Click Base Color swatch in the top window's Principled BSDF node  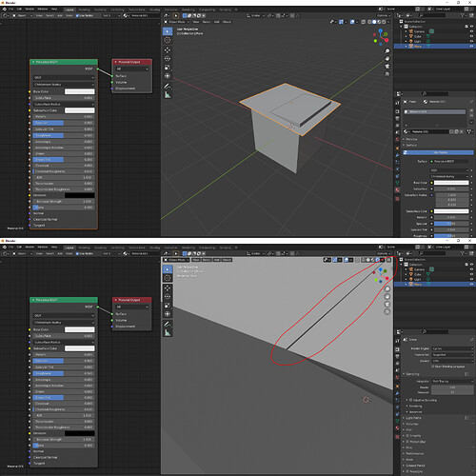point(79,91)
